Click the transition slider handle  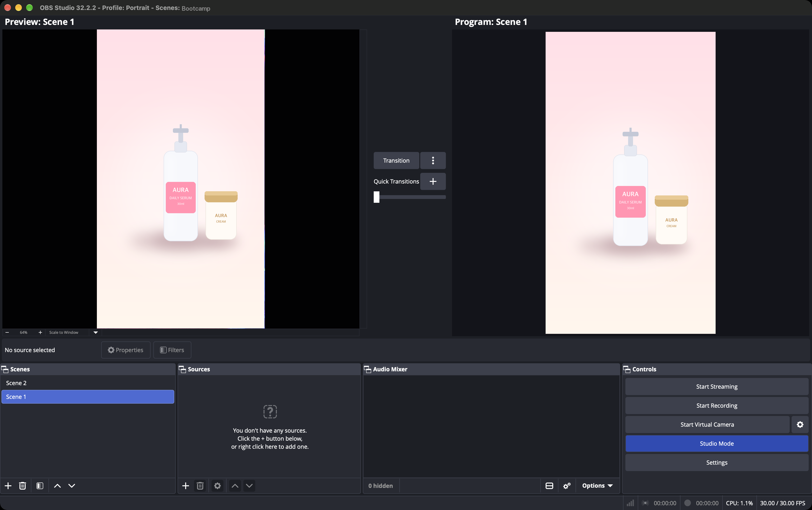[x=377, y=197]
